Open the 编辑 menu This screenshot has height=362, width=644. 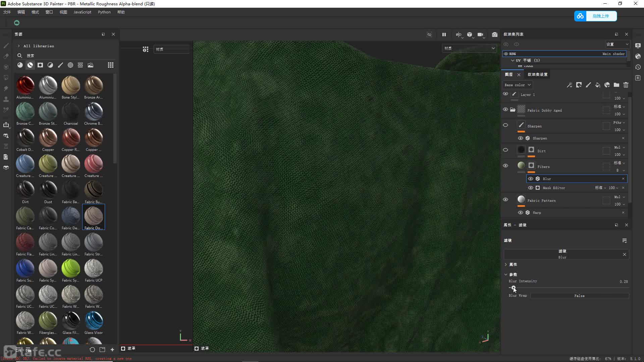(21, 12)
